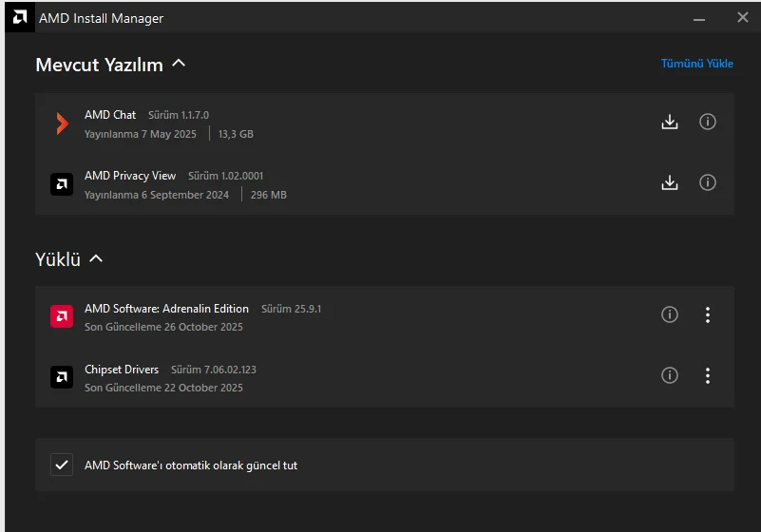Click the Tümünü Yükle link
761x532 pixels.
point(696,64)
